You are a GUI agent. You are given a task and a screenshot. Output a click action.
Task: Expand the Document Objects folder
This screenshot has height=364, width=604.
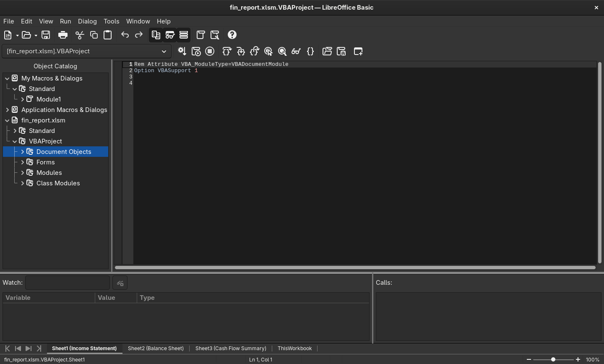tap(22, 152)
